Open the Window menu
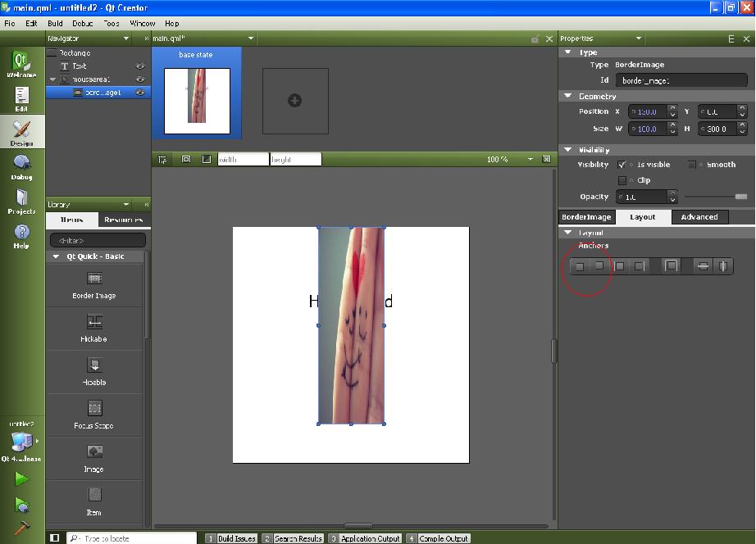The image size is (756, 544). click(x=143, y=23)
